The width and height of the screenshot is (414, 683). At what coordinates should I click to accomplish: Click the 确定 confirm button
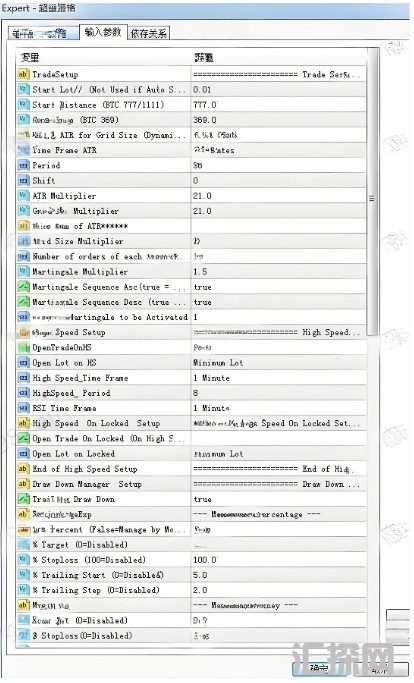319,667
